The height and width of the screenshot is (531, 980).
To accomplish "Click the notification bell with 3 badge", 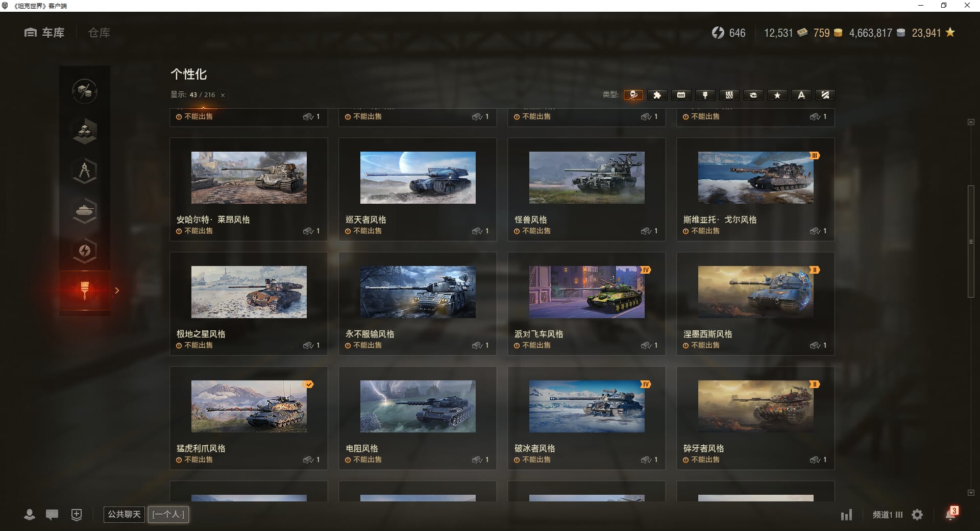I will tap(950, 514).
